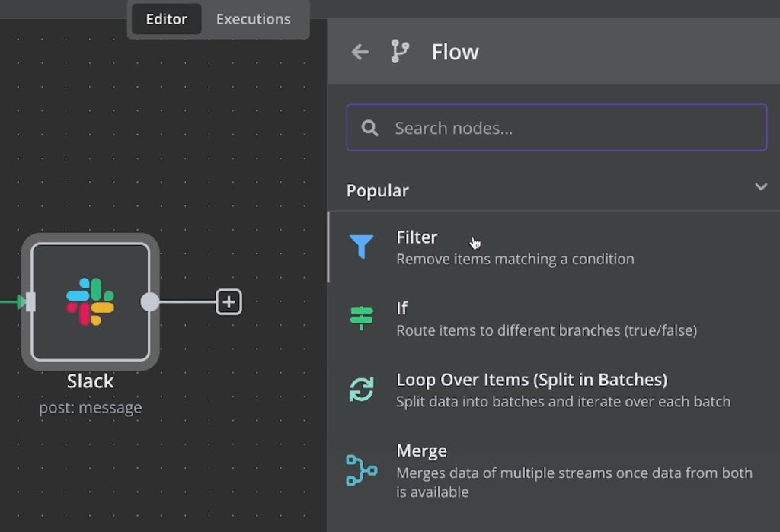Select the green If signpost icon
Image resolution: width=780 pixels, height=532 pixels.
(x=361, y=318)
